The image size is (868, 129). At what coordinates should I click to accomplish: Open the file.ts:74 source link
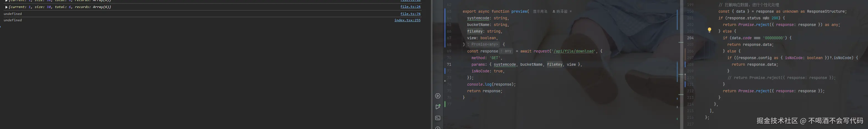point(410,14)
